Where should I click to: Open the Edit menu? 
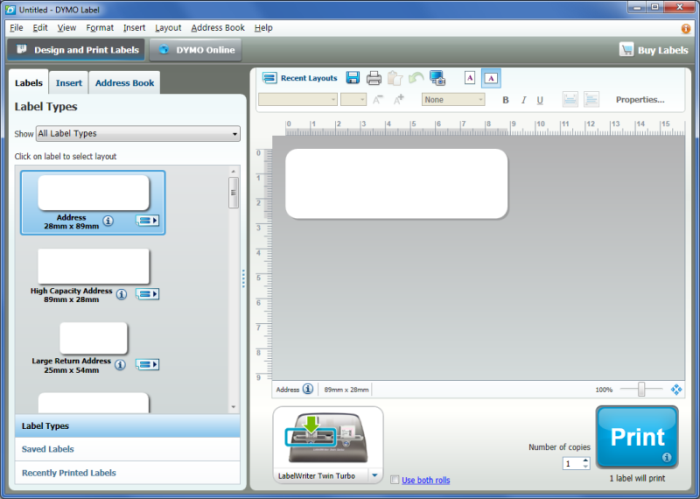tap(40, 28)
